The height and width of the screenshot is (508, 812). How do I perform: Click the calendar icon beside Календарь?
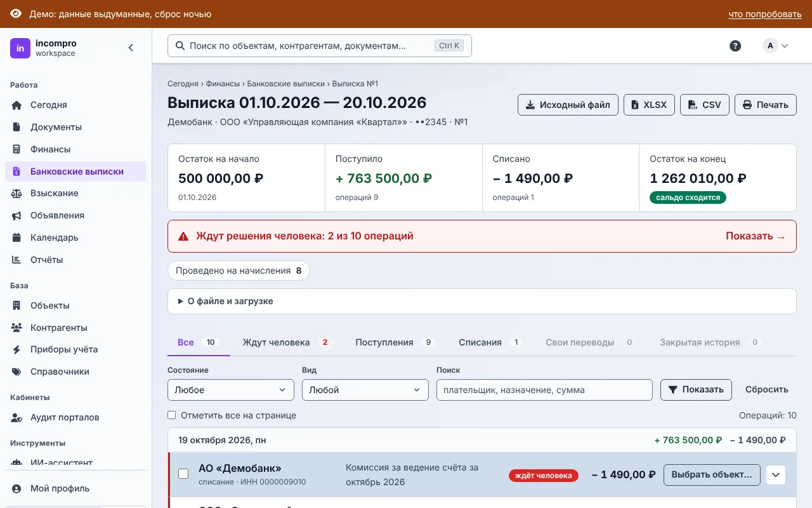pyautogui.click(x=17, y=237)
